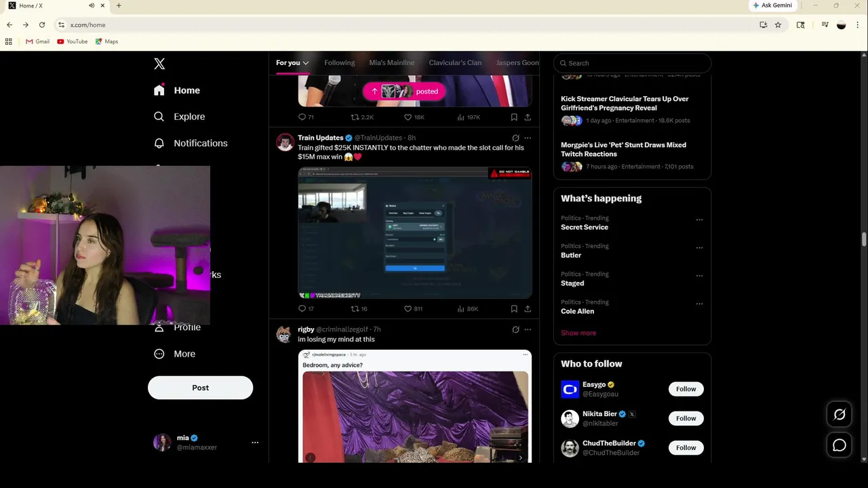Follow Easygo account
This screenshot has height=488, width=868.
pyautogui.click(x=686, y=389)
